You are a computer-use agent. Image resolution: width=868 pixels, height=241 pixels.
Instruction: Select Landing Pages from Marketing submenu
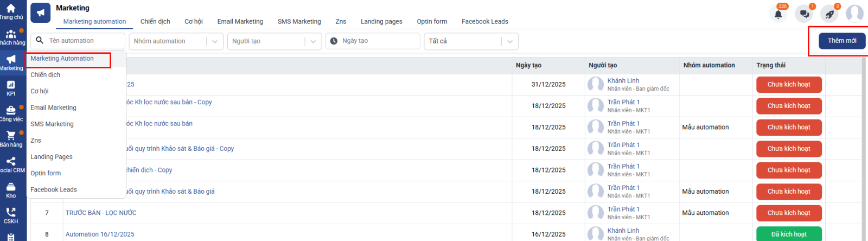pos(52,157)
